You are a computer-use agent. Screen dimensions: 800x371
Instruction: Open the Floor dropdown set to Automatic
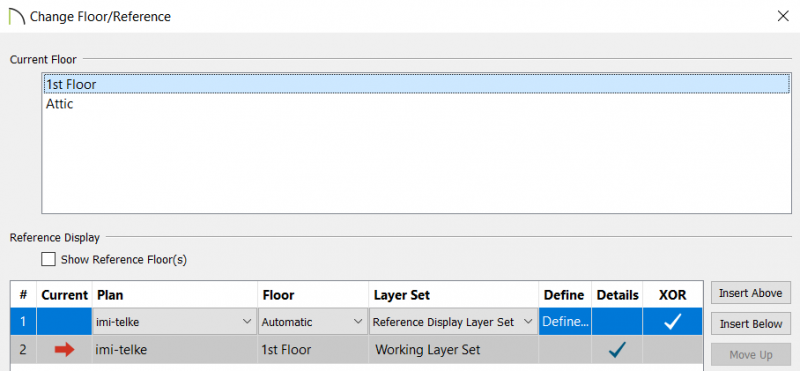(312, 322)
